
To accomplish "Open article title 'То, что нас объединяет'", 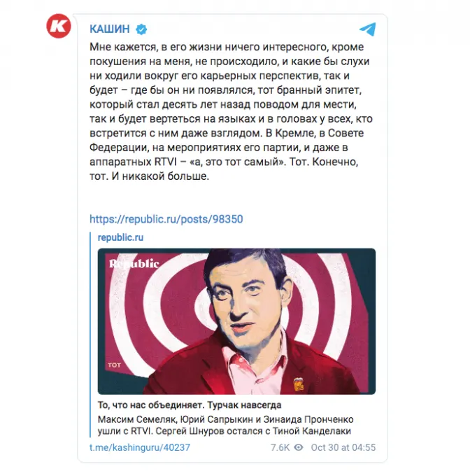I will point(190,405).
